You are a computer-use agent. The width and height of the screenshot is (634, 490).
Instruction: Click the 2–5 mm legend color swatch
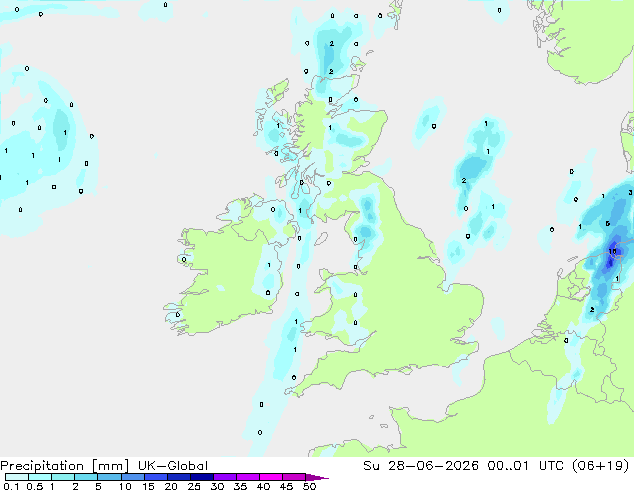coord(86,477)
